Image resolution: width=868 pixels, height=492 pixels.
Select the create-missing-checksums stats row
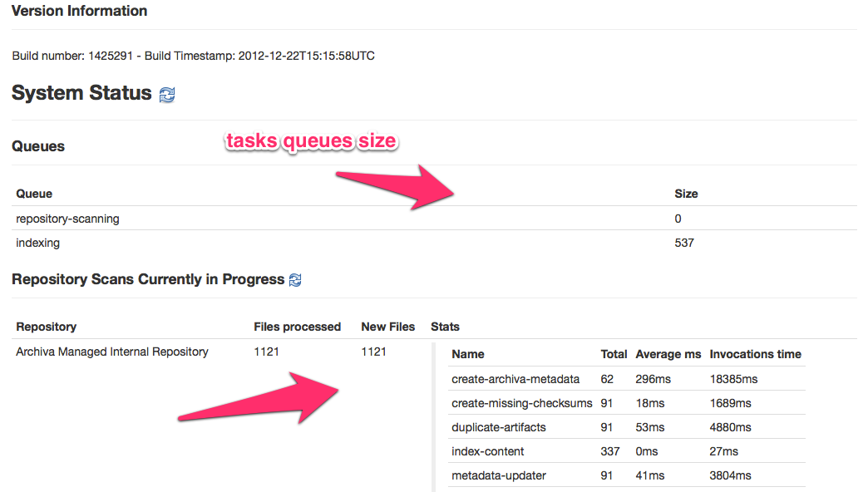pyautogui.click(x=521, y=403)
